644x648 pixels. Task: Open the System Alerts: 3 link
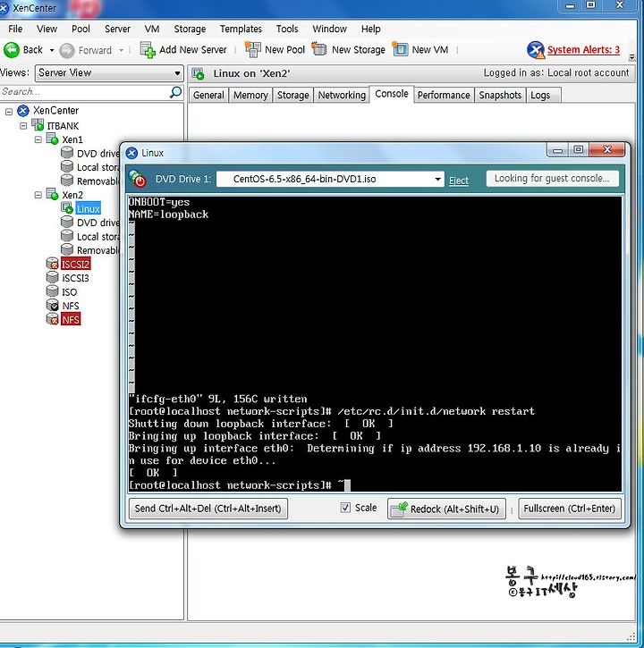pyautogui.click(x=583, y=49)
